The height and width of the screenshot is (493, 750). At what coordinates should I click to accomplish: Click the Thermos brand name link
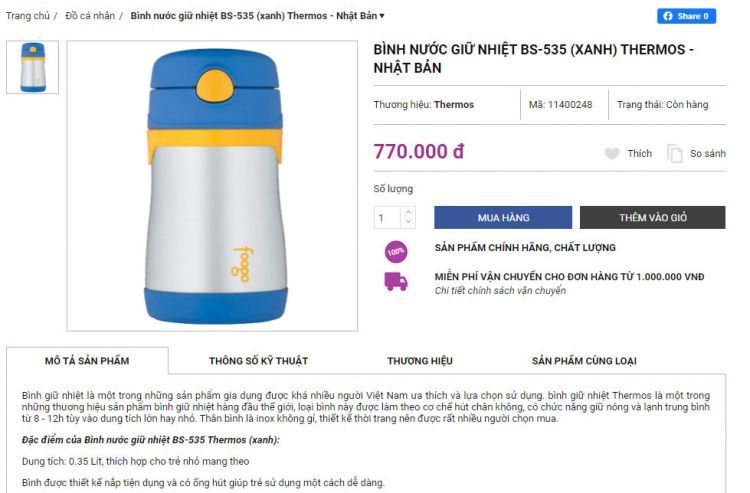(453, 105)
